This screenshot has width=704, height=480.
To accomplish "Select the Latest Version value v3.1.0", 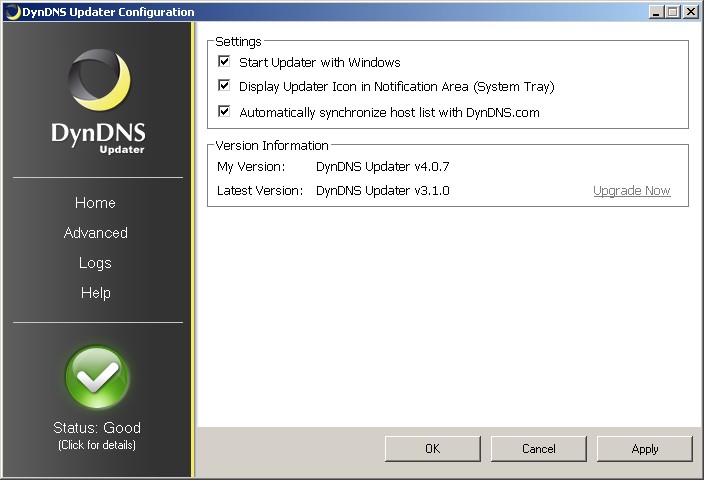I will 383,191.
